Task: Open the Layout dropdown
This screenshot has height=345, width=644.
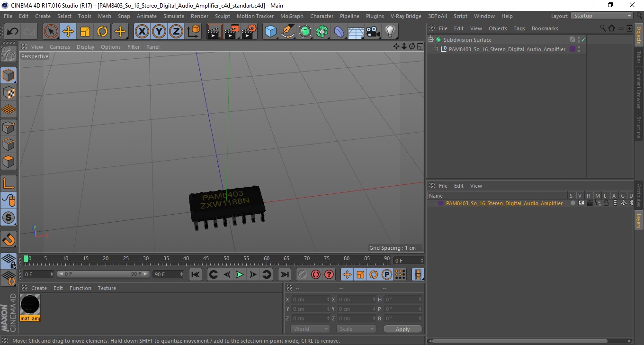Action: pyautogui.click(x=602, y=16)
